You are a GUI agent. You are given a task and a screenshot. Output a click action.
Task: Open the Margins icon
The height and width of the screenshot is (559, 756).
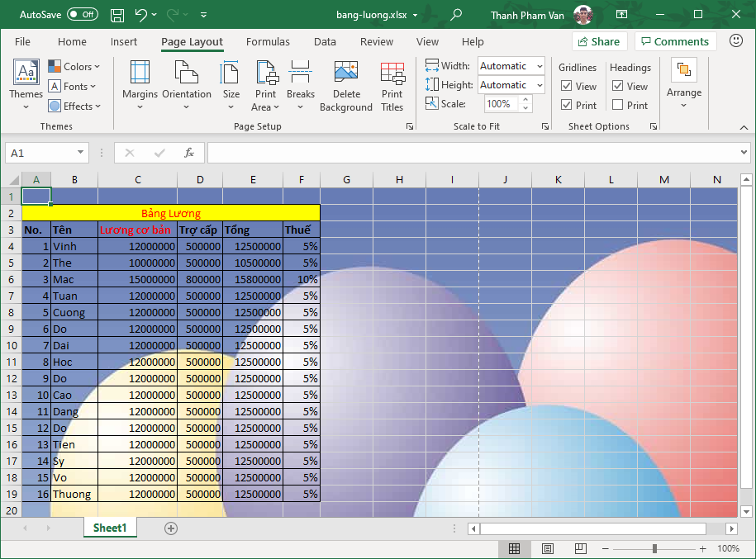[140, 73]
